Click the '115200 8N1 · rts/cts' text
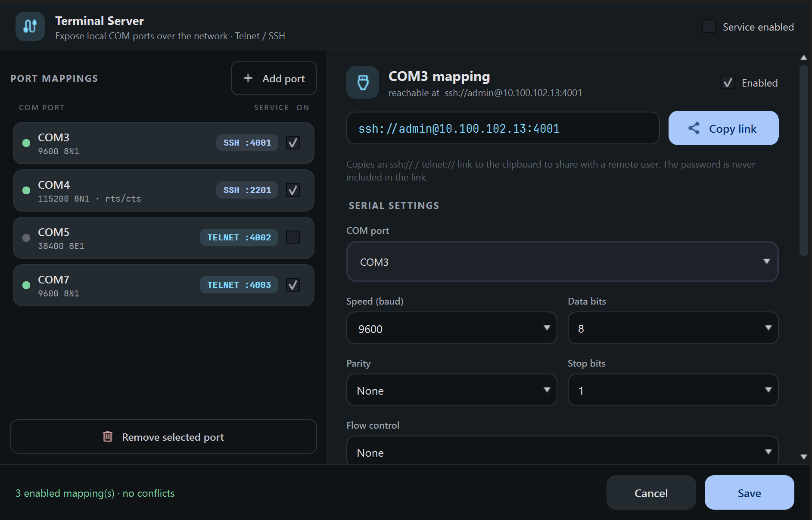The width and height of the screenshot is (812, 520). tap(90, 199)
